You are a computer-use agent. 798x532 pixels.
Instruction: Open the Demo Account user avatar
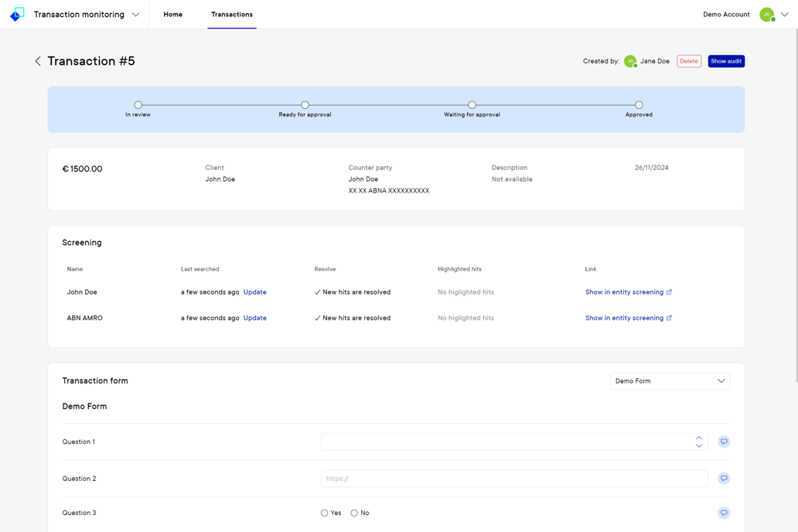767,14
